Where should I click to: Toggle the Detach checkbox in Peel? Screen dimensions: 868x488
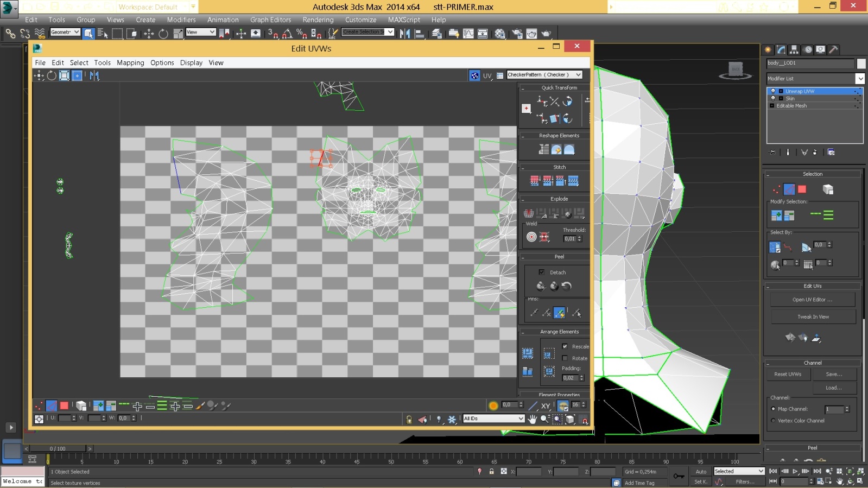[x=541, y=272]
